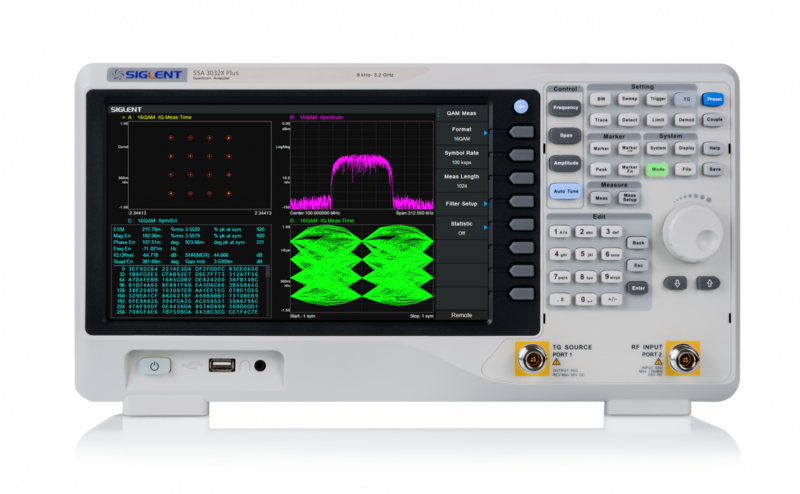Tap the power button on the front panel
Viewport: 800px width, 494px height.
[155, 365]
